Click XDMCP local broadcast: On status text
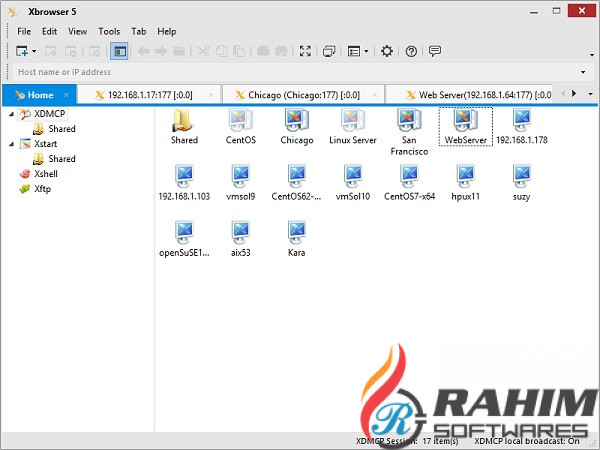The image size is (600, 450). coord(527,441)
